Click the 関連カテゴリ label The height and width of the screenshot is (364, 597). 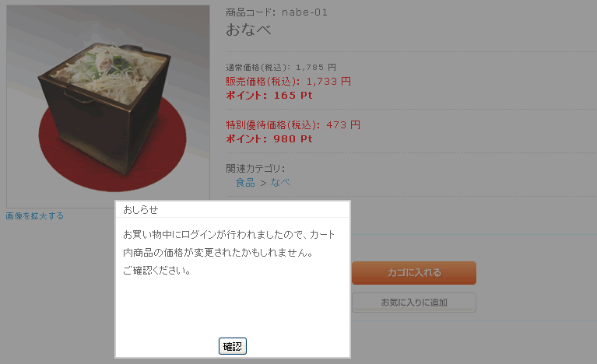click(255, 168)
